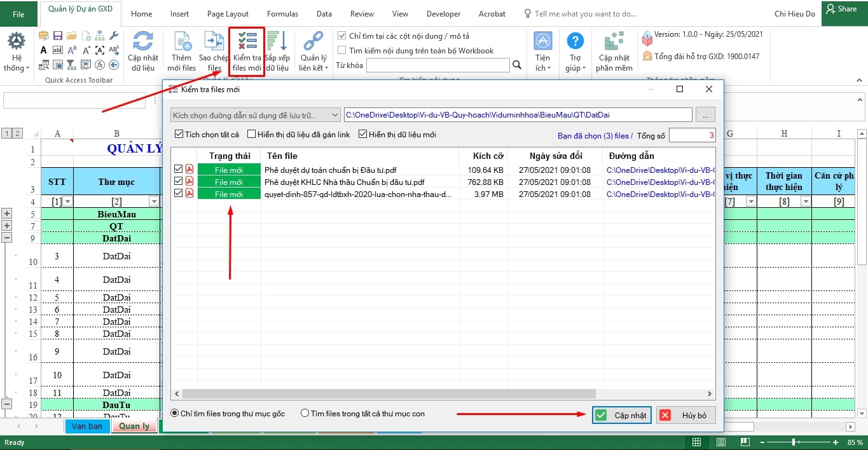868x450 pixels.
Task: Switch to the Page Layout ribbon tab
Action: (x=228, y=13)
